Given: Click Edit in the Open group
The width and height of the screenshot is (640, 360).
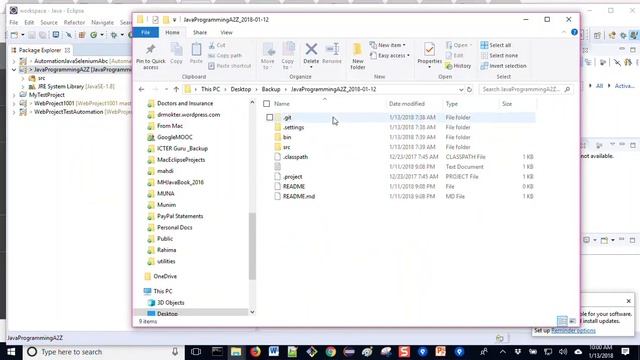Looking at the screenshot, I should tap(454, 56).
